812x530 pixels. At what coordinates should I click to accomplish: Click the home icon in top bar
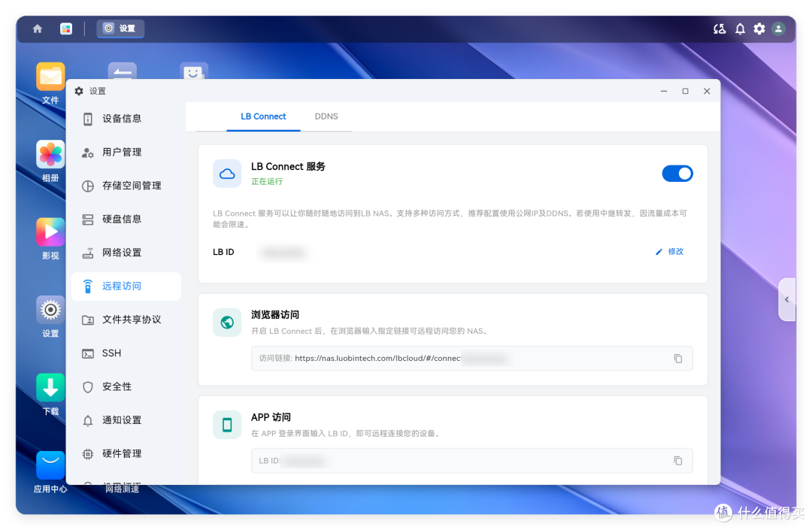(38, 29)
